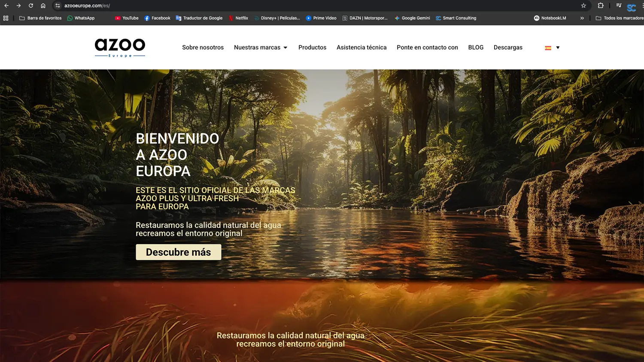This screenshot has height=362, width=644.
Task: Open the Prime Video bookmark
Action: pyautogui.click(x=321, y=18)
